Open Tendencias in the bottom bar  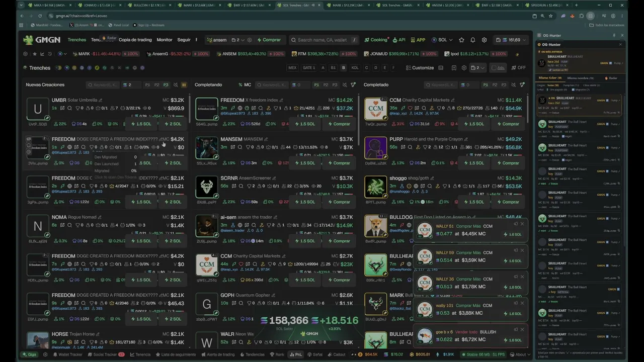click(252, 354)
